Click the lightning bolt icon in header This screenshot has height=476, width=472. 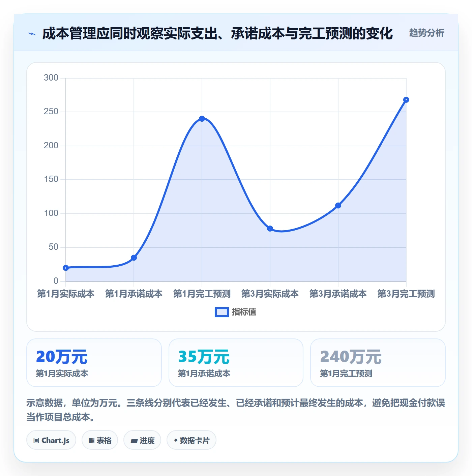tap(32, 34)
